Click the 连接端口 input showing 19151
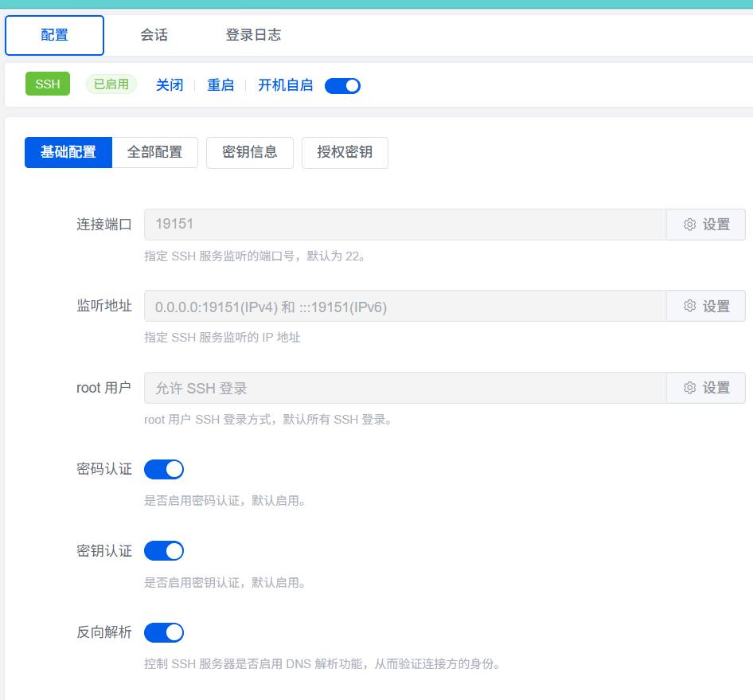The height and width of the screenshot is (700, 753). coord(404,225)
